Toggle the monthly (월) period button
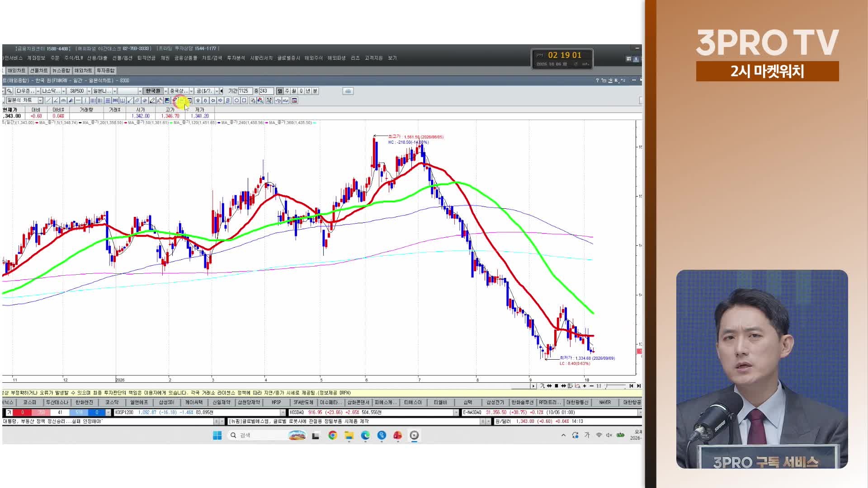 [x=294, y=91]
